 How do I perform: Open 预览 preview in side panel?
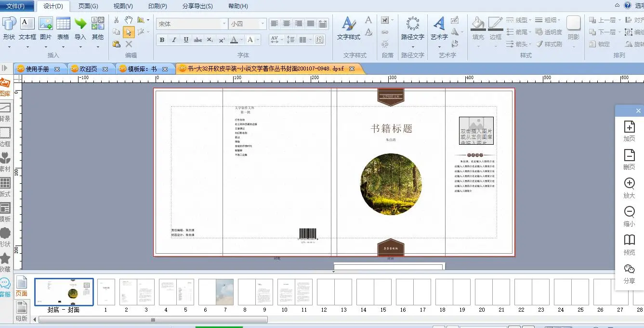tap(629, 245)
